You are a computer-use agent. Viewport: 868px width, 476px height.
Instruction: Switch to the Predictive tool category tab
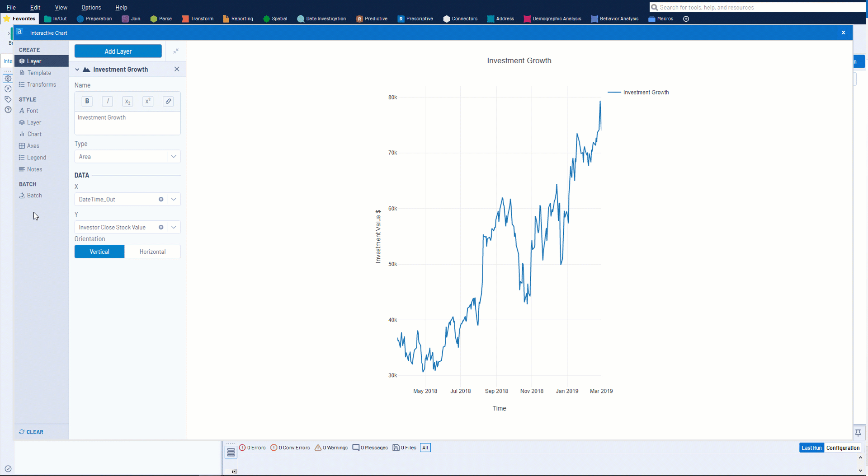click(372, 19)
